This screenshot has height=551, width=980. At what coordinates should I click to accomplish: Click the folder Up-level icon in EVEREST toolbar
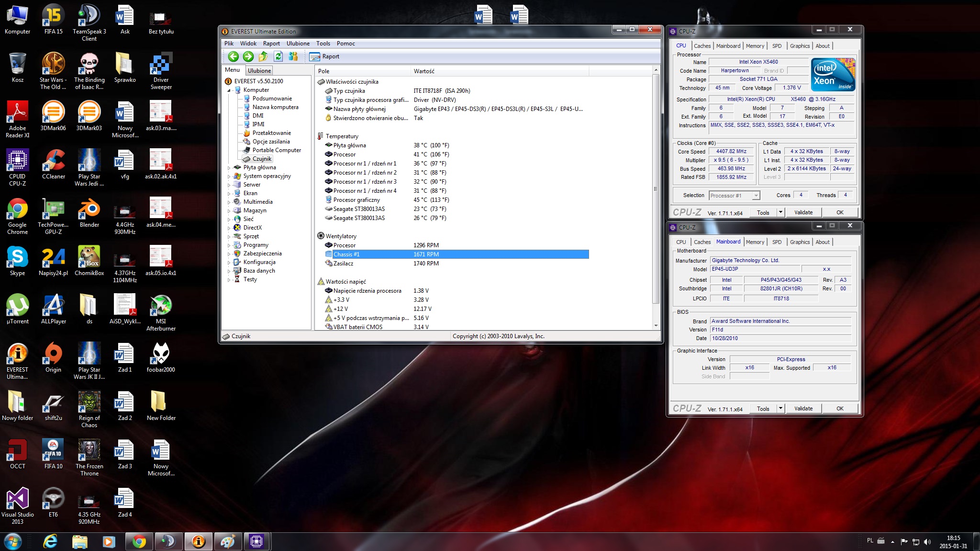coord(263,56)
